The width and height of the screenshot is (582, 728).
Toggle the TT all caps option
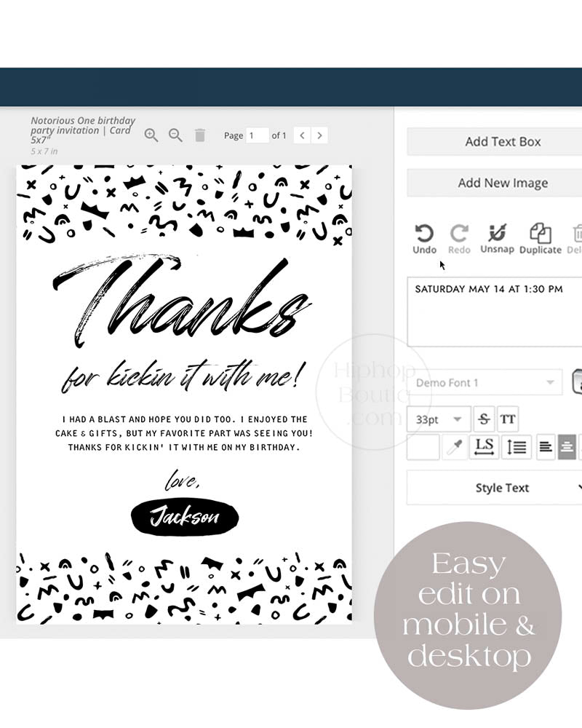(x=508, y=419)
